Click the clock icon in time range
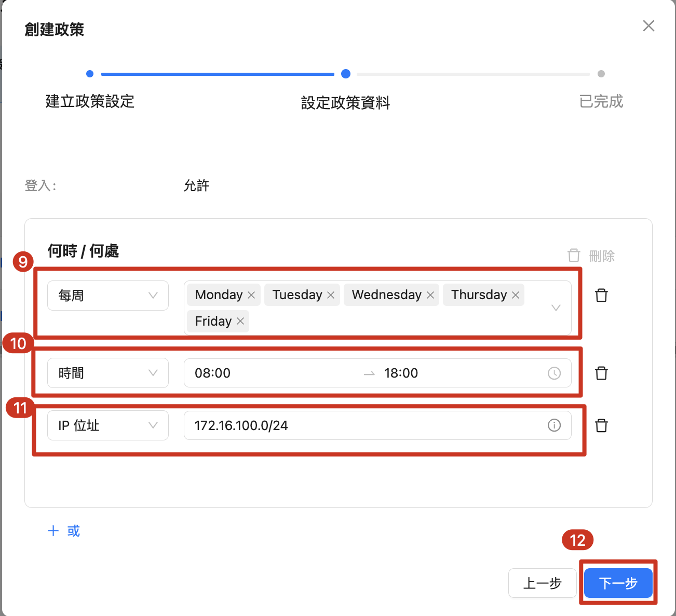The height and width of the screenshot is (616, 676). (554, 373)
